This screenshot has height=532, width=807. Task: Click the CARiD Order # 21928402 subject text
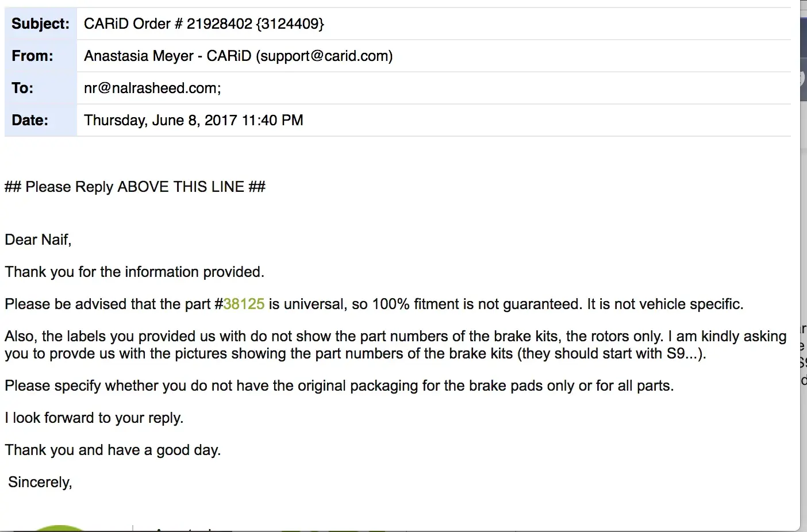pyautogui.click(x=204, y=24)
